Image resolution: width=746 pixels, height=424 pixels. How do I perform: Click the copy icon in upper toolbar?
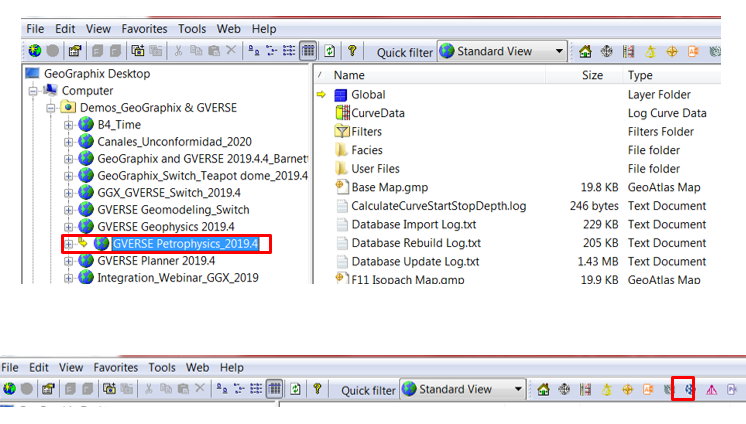pos(196,50)
